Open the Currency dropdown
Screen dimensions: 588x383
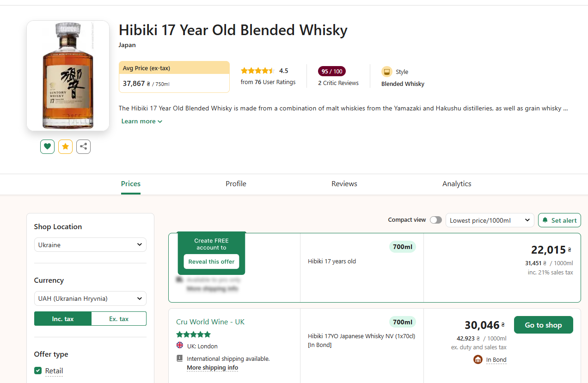tap(90, 298)
